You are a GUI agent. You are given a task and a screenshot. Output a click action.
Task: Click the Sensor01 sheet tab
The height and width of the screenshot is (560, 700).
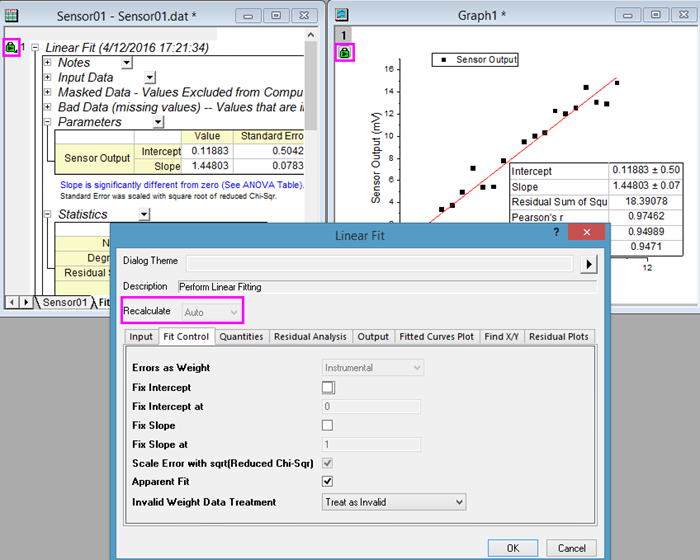click(64, 302)
